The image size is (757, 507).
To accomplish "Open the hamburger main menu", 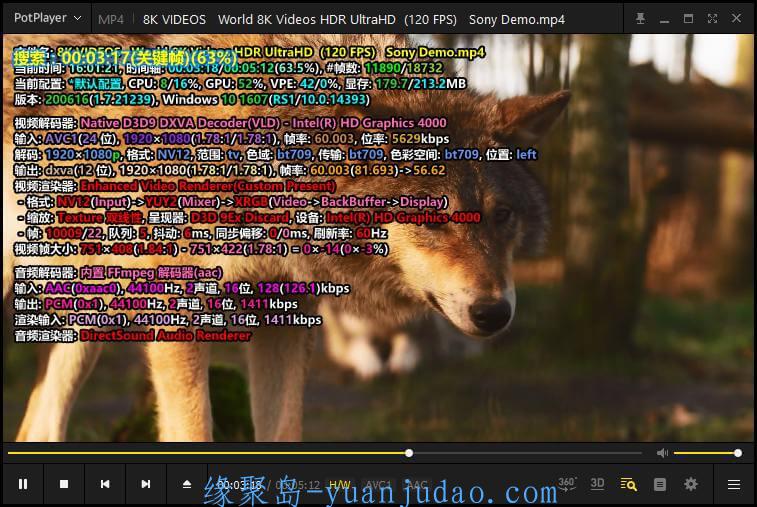I will pyautogui.click(x=734, y=484).
